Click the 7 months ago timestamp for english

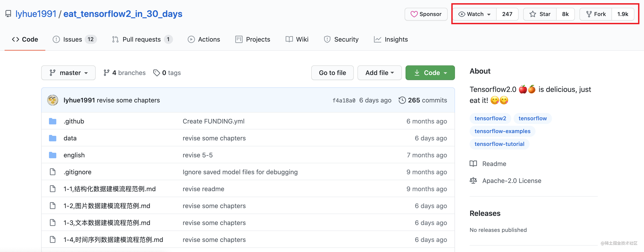coord(427,155)
